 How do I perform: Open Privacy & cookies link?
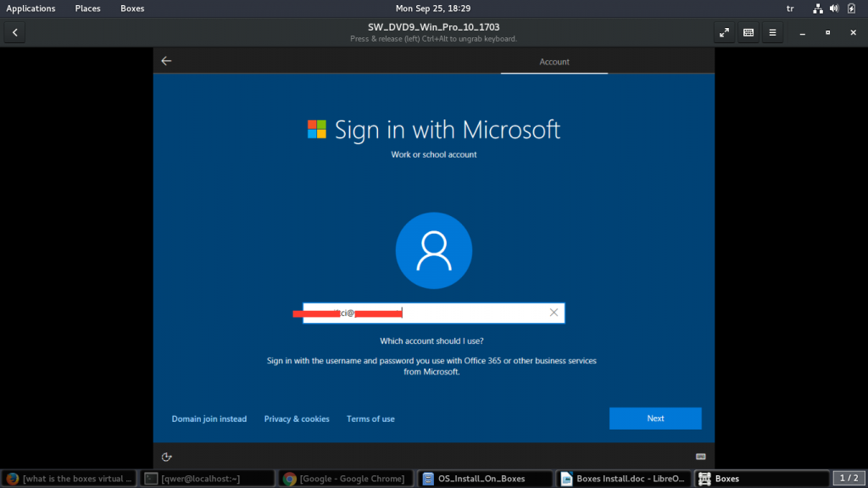coord(297,419)
